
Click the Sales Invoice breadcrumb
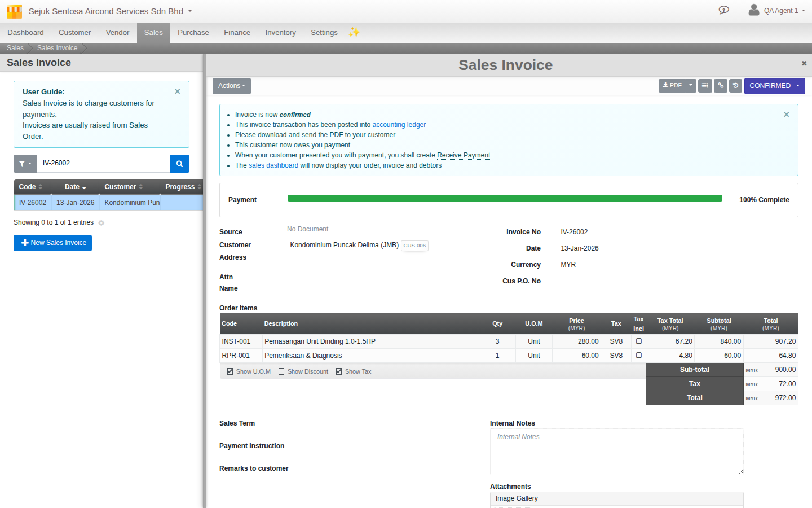[57, 48]
